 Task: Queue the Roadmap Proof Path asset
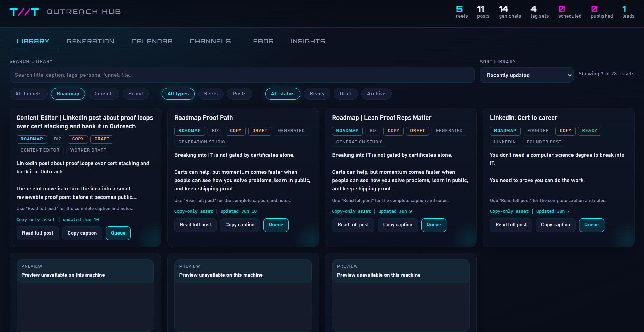coord(276,225)
